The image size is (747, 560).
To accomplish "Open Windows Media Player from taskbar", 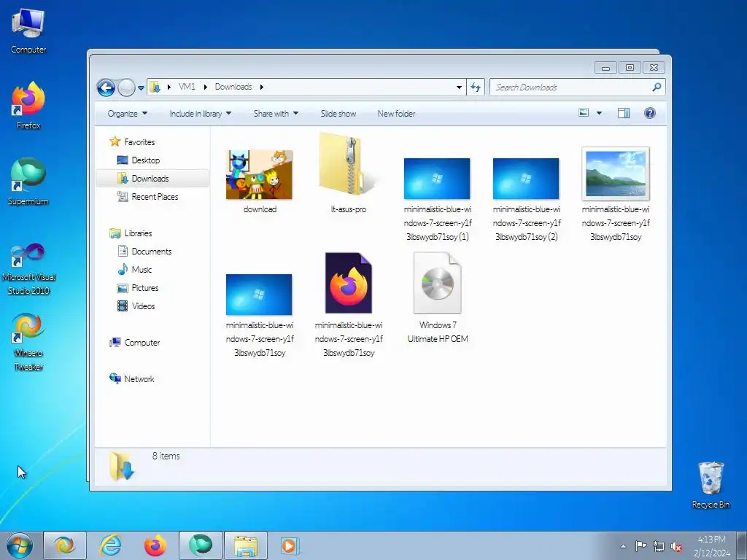I will tap(289, 545).
